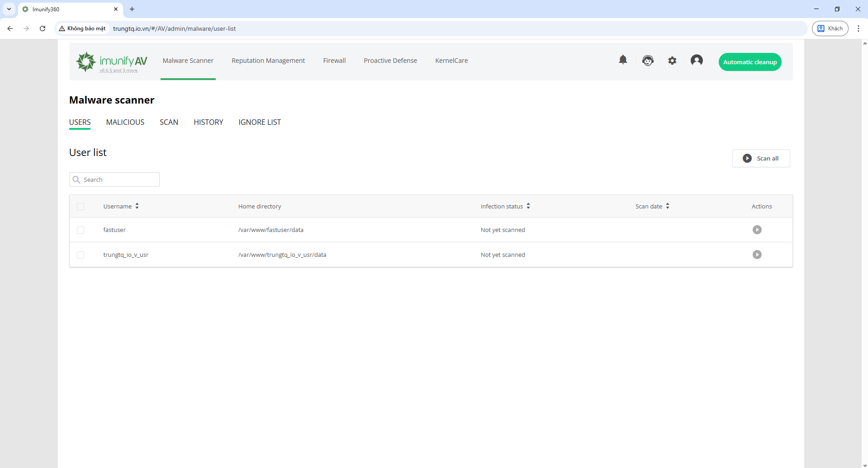Open the user account avatar menu
This screenshot has height=468, width=868.
(696, 60)
